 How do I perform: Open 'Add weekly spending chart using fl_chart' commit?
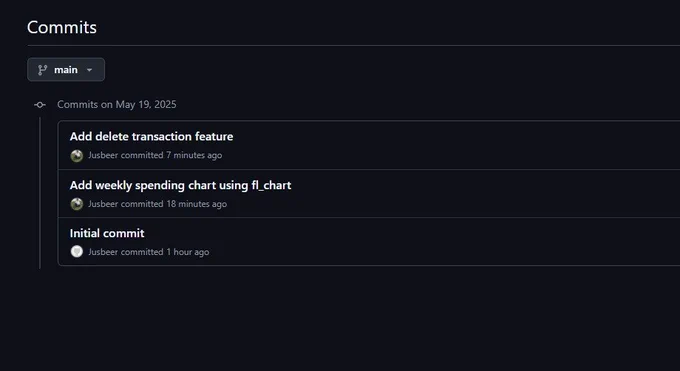[180, 185]
